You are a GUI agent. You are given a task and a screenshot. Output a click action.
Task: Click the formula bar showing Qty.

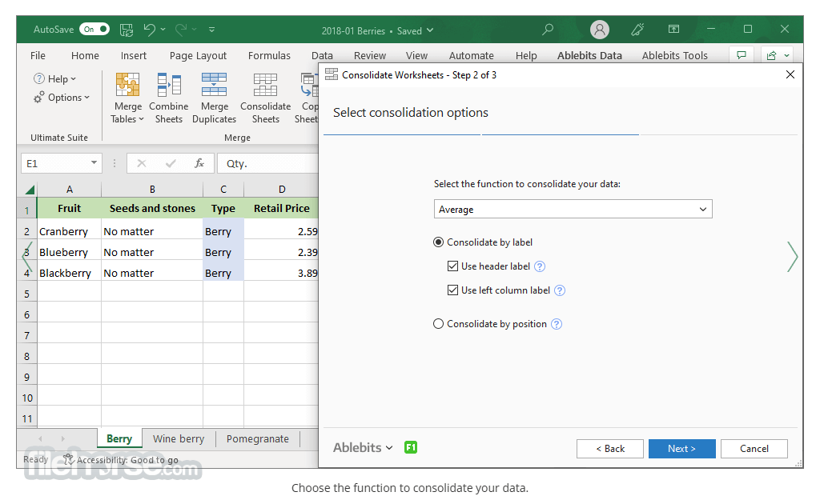click(x=267, y=163)
